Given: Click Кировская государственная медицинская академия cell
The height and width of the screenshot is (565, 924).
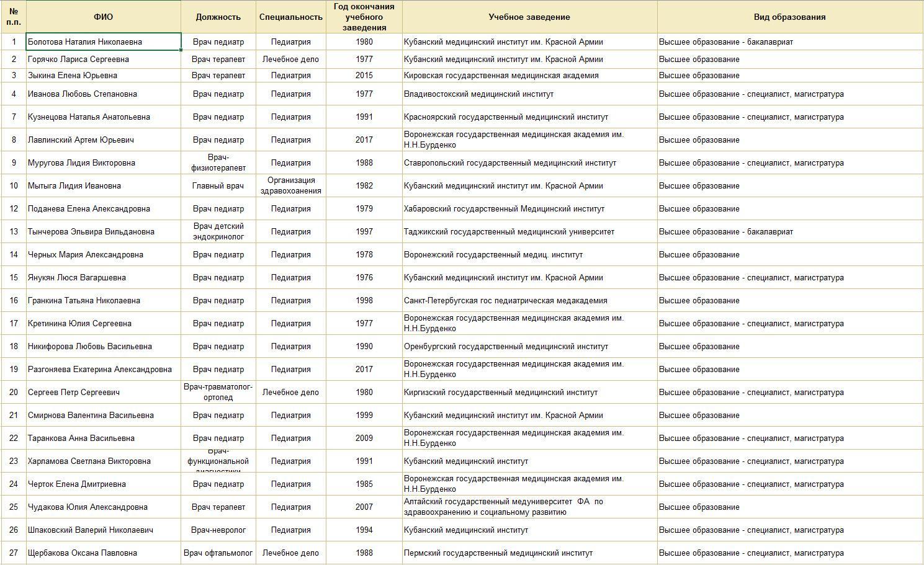Looking at the screenshot, I should (529, 75).
